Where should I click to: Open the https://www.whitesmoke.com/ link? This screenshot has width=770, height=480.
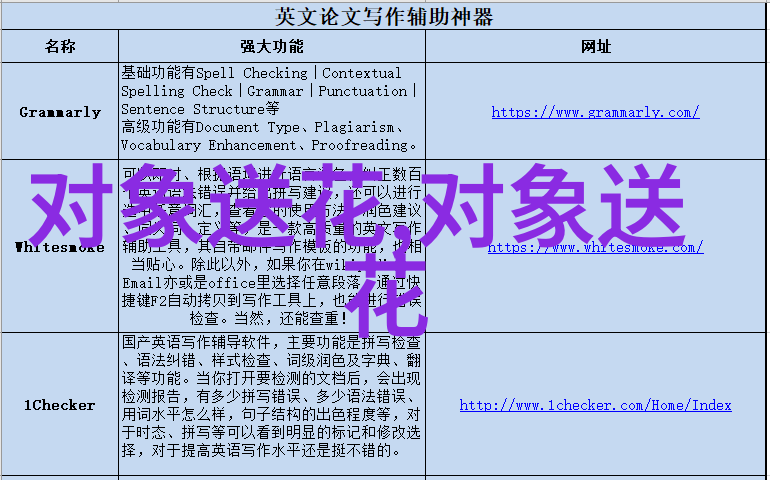tap(595, 247)
